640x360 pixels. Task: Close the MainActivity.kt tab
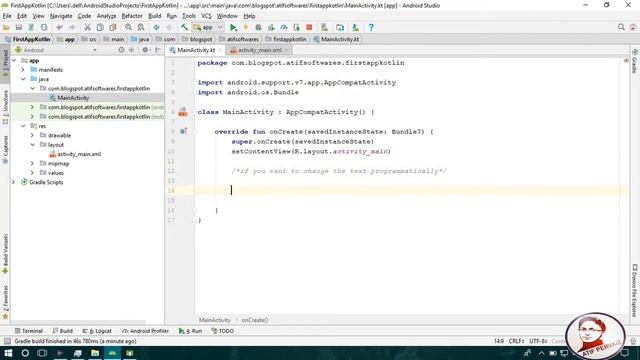tap(220, 50)
